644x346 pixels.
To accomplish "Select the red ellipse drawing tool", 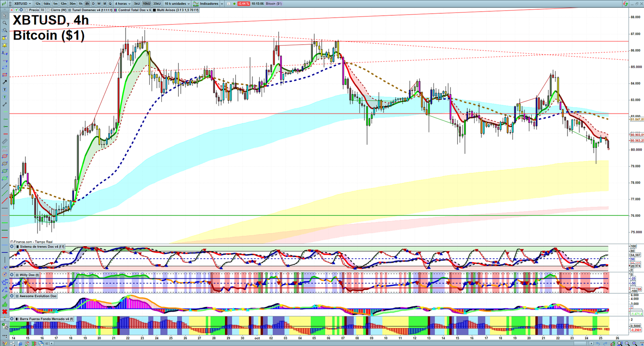I will coord(4,156).
